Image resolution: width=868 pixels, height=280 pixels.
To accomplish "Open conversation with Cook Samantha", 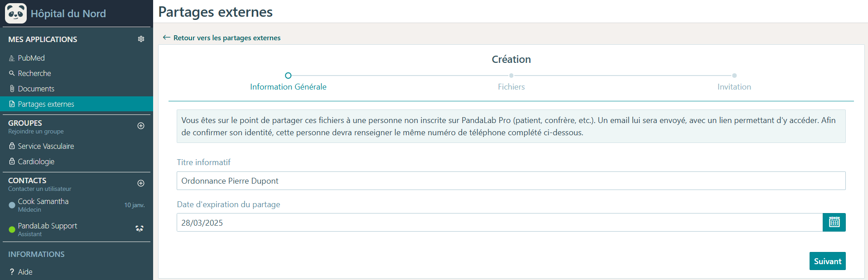I will tap(77, 205).
